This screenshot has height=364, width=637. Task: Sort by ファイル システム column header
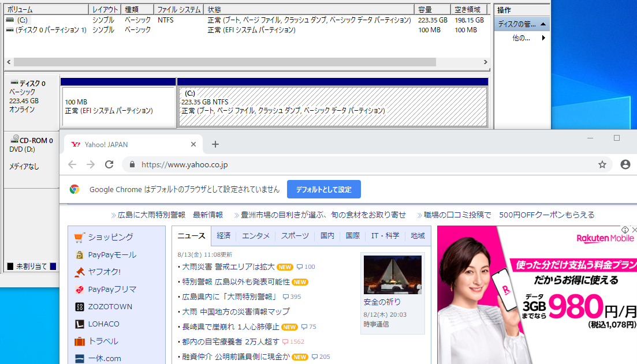179,9
